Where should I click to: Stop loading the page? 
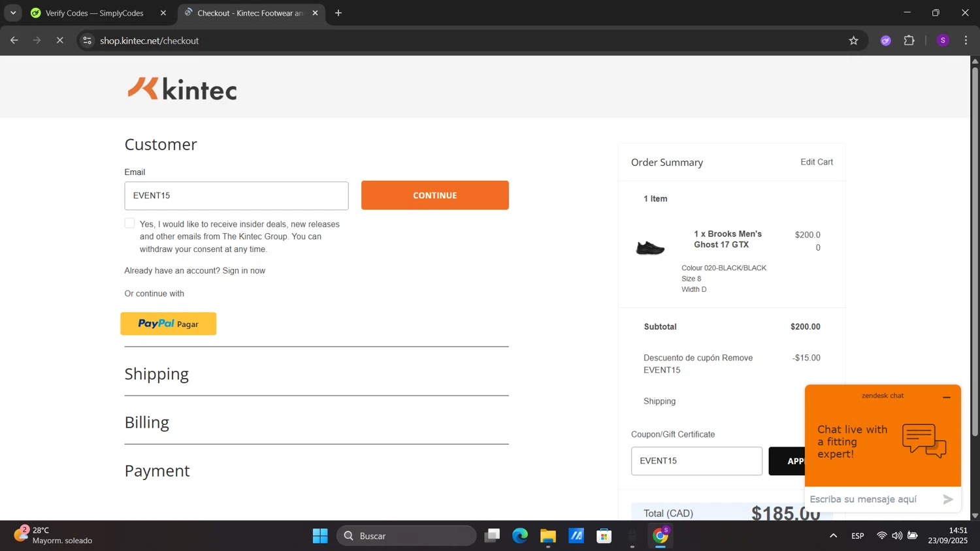point(59,40)
